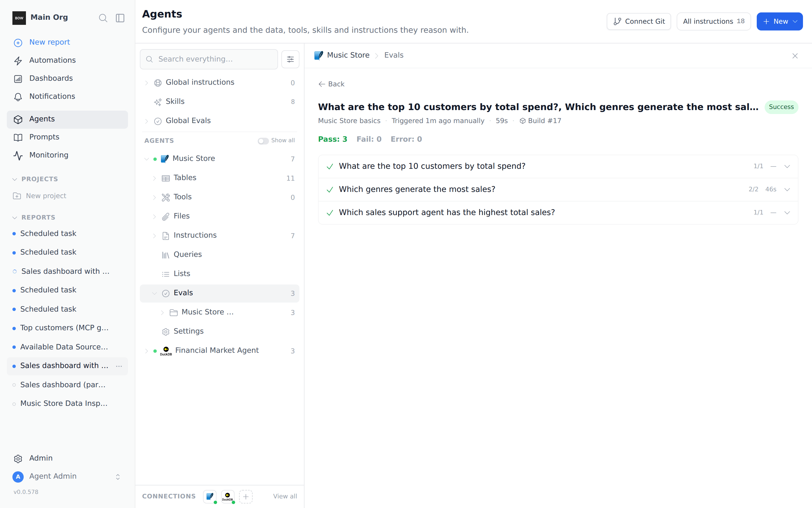The height and width of the screenshot is (508, 812).
Task: Open the search icon beside Main Org
Action: pyautogui.click(x=103, y=18)
